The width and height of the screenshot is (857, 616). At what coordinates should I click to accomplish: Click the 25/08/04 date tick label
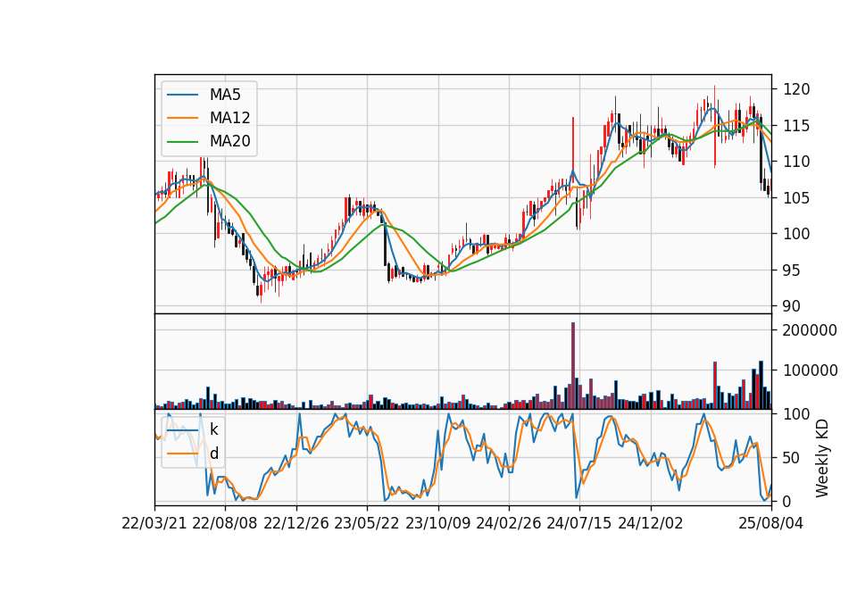tap(770, 523)
